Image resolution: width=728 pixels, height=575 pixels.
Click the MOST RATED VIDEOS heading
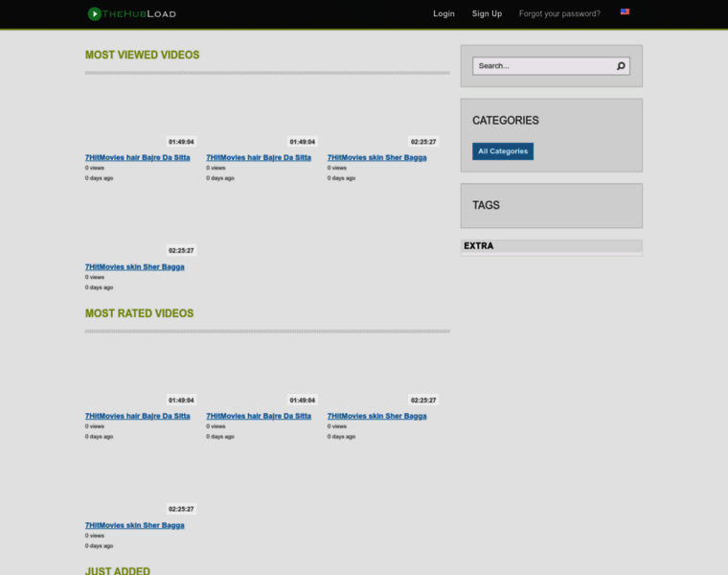[x=139, y=313]
